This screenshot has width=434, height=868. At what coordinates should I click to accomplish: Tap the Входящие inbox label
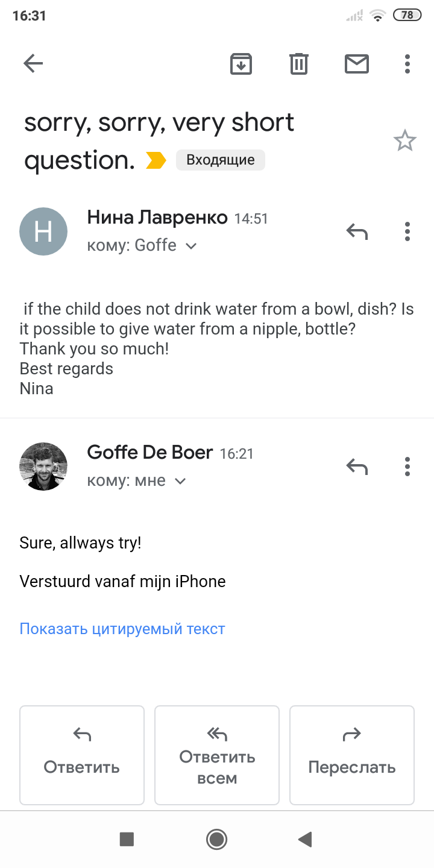[x=221, y=160]
